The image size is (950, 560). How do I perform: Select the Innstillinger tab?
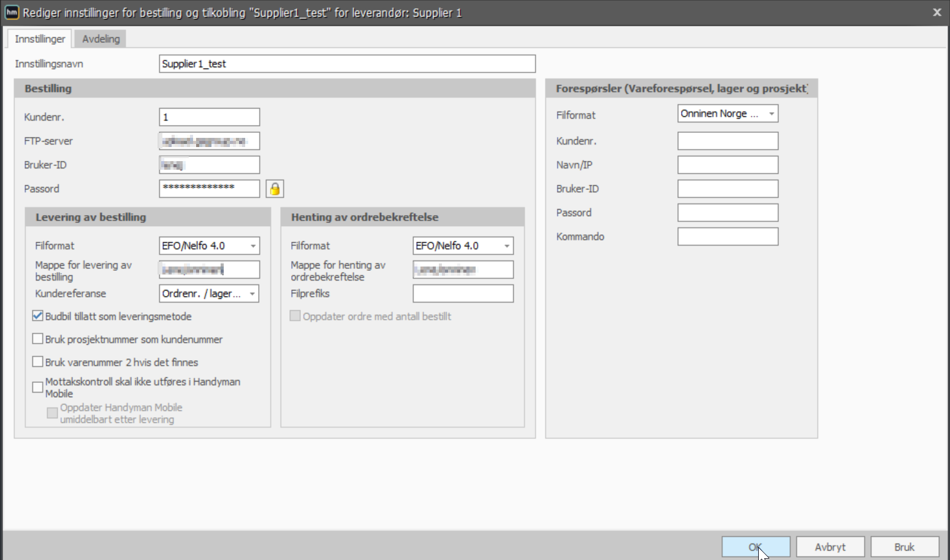(x=40, y=39)
